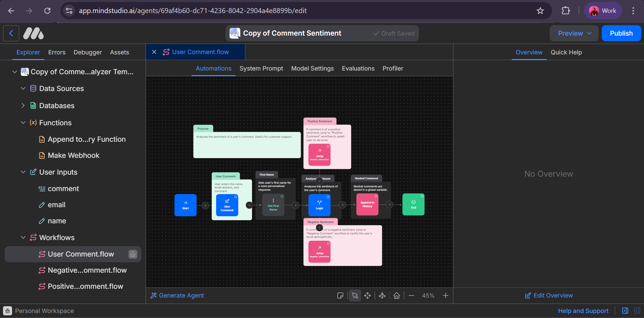Zoom in using the plus icon
This screenshot has height=318, width=644.
445,296
